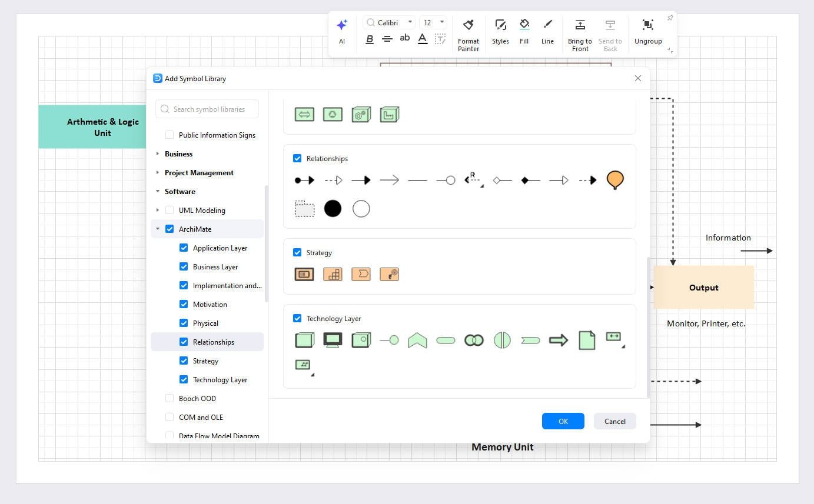Image resolution: width=814 pixels, height=504 pixels.
Task: Expand the UML Modeling node arrow
Action: (157, 210)
